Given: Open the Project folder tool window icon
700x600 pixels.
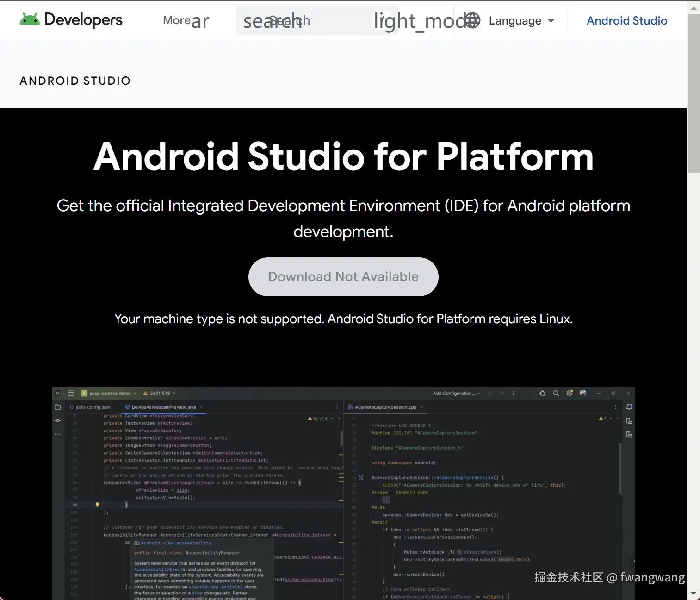Looking at the screenshot, I should [x=58, y=407].
